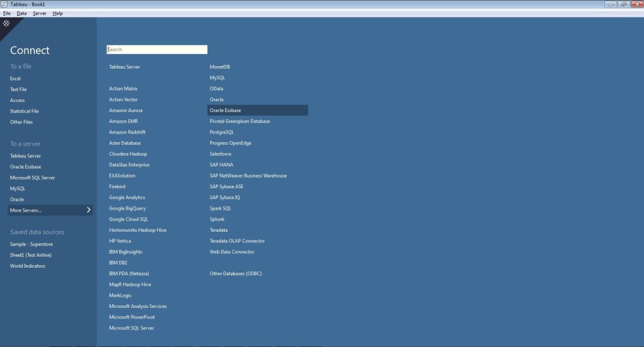Select Web Data Connector

(232, 252)
